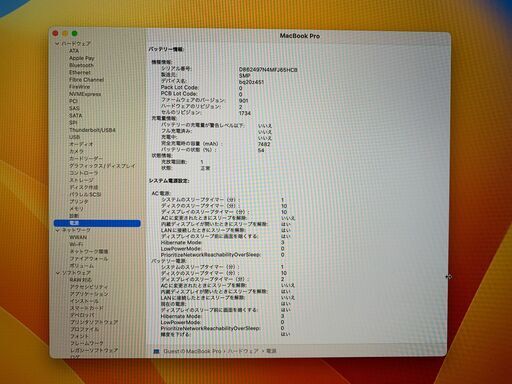Click the laptop icon in the path bar
The height and width of the screenshot is (384, 512).
156,351
